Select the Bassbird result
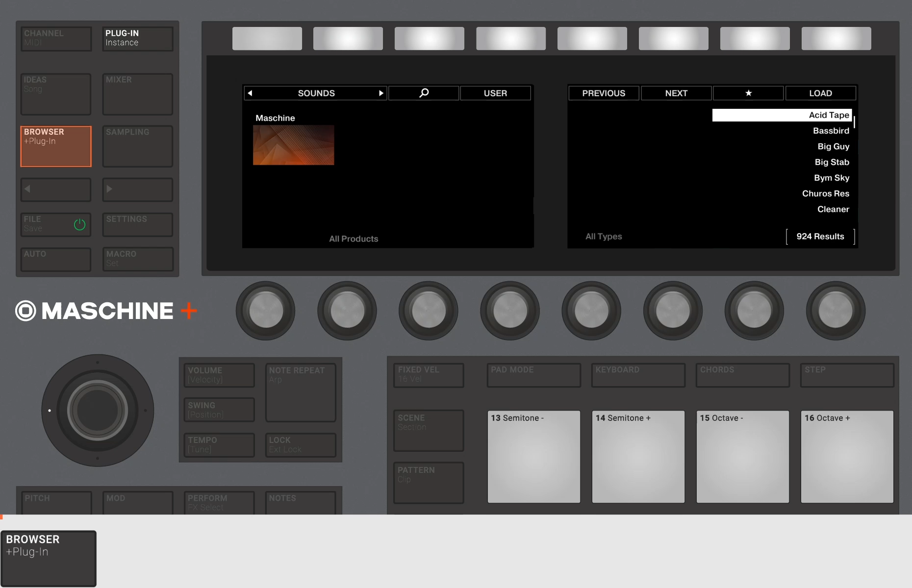This screenshot has width=912, height=588. point(831,131)
